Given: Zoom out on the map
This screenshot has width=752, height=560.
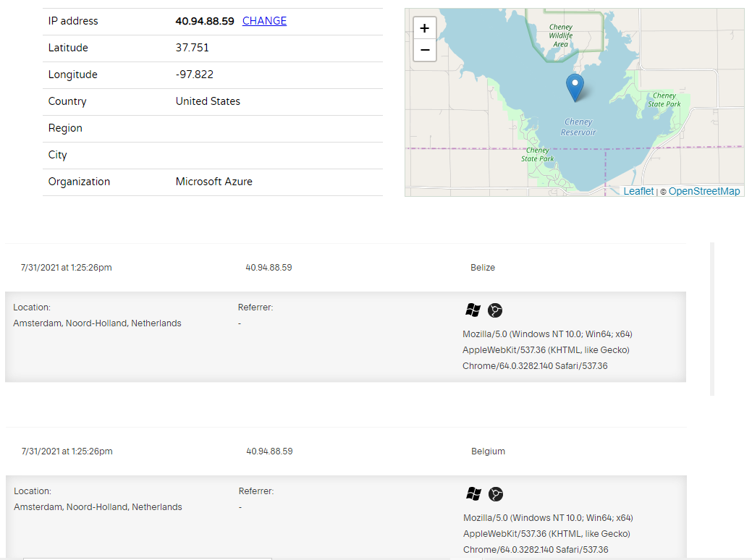Looking at the screenshot, I should coord(424,50).
